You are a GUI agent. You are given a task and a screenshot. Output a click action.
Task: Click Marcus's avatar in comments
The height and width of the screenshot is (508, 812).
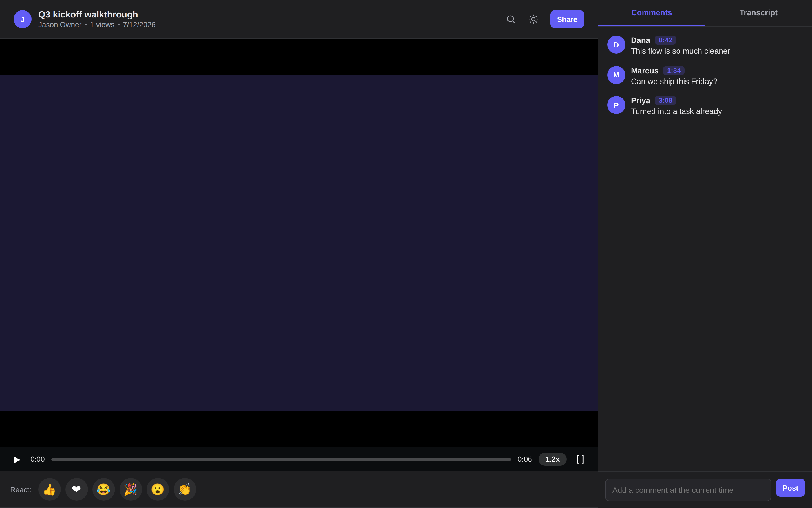(616, 75)
